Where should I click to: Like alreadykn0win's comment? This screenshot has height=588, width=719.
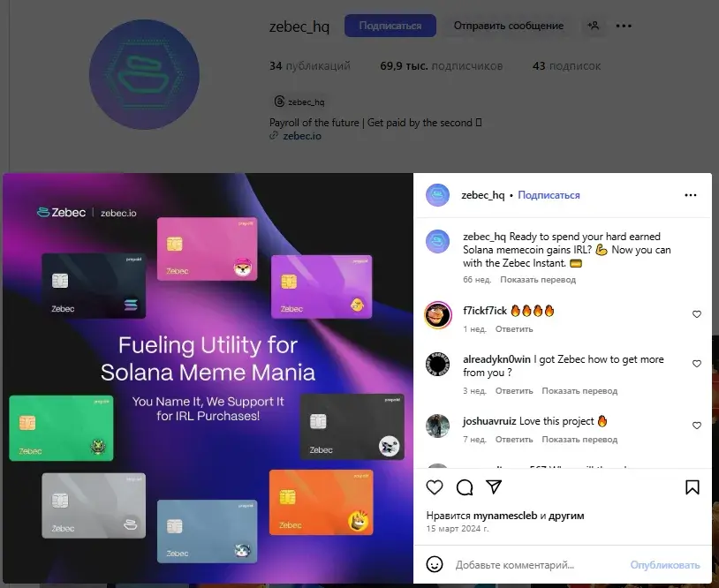(697, 364)
